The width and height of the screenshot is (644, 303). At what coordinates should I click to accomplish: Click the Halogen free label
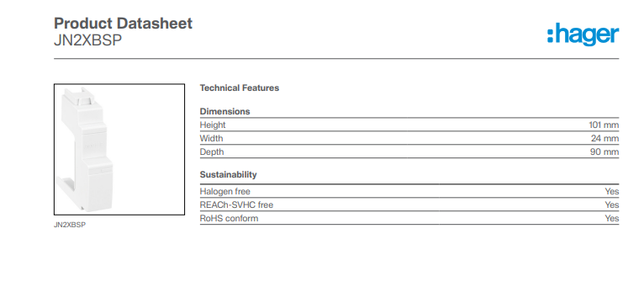pyautogui.click(x=225, y=192)
